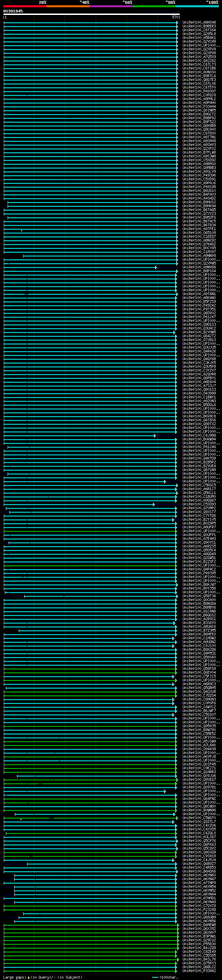Click hit label UniRef100_Q70MP2
The width and height of the screenshot is (222, 980).
(199, 508)
